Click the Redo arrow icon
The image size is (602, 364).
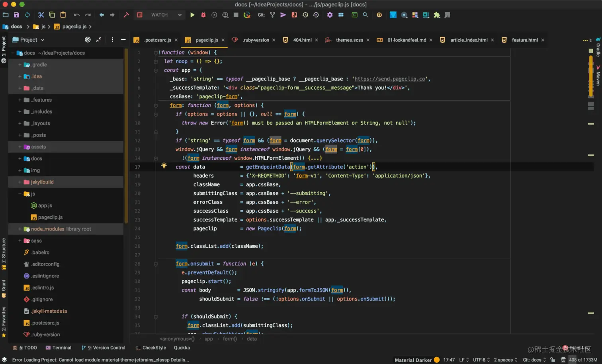[88, 15]
